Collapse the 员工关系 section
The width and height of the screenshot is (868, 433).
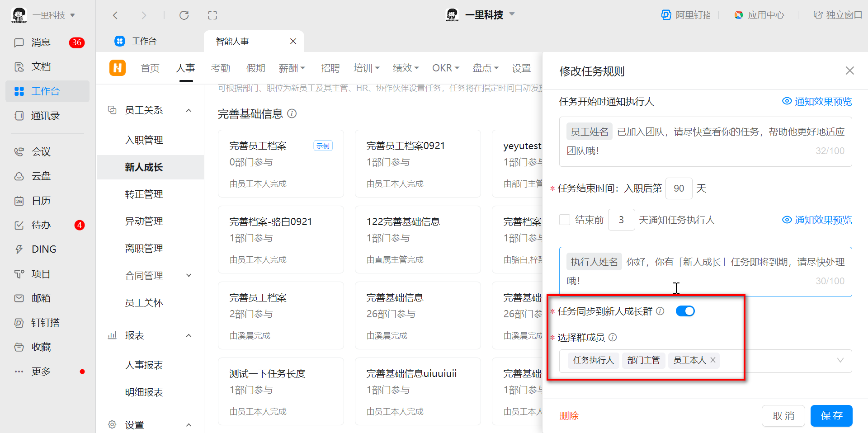[x=189, y=110]
